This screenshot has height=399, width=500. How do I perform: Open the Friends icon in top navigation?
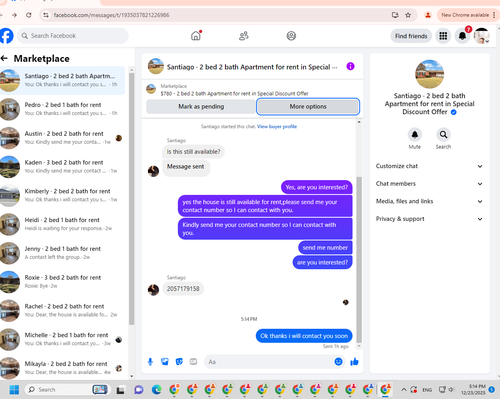(244, 36)
